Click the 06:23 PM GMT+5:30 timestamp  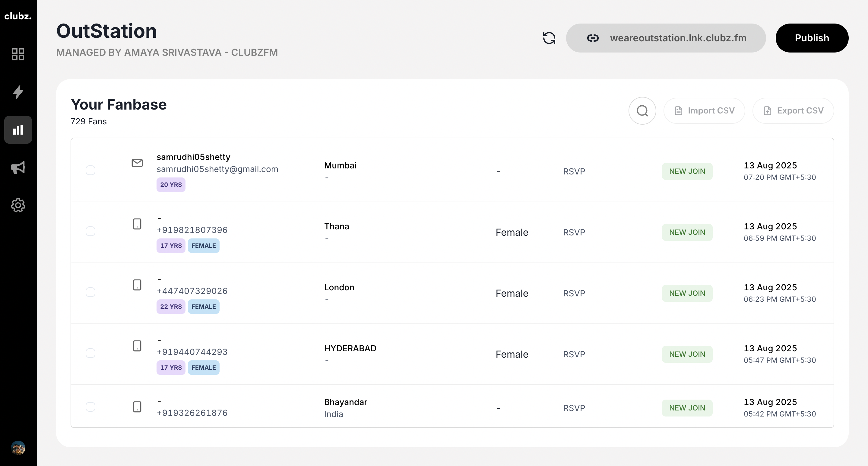coord(780,299)
